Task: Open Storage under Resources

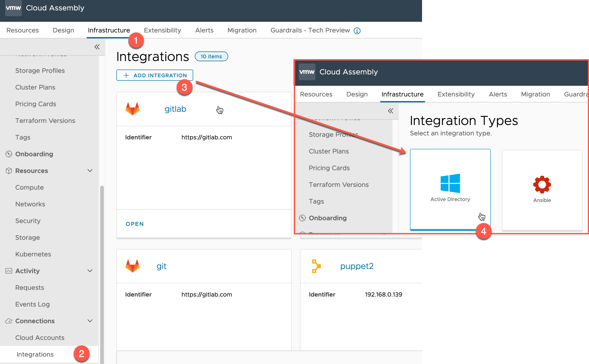Action: point(27,238)
